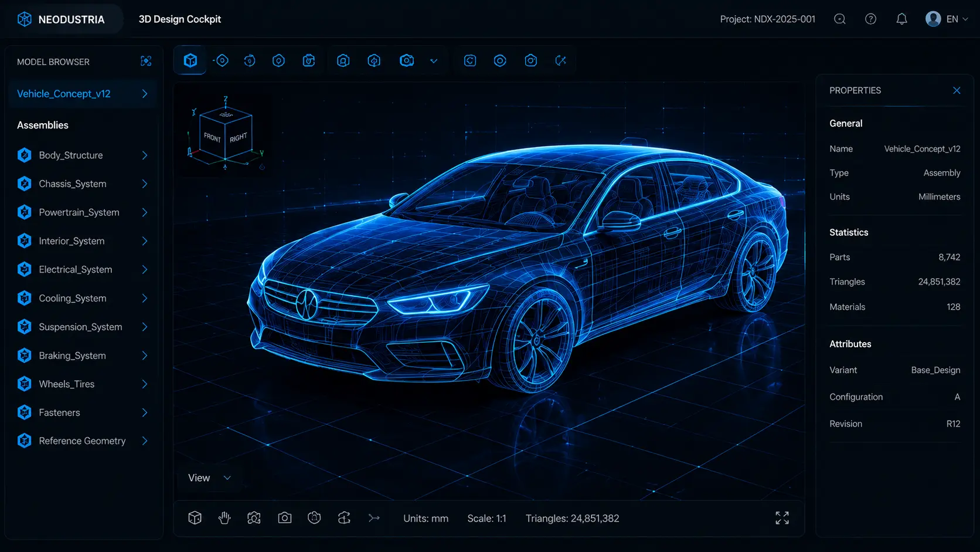The width and height of the screenshot is (980, 552).
Task: Click the Parts value 8,742
Action: [x=950, y=258]
